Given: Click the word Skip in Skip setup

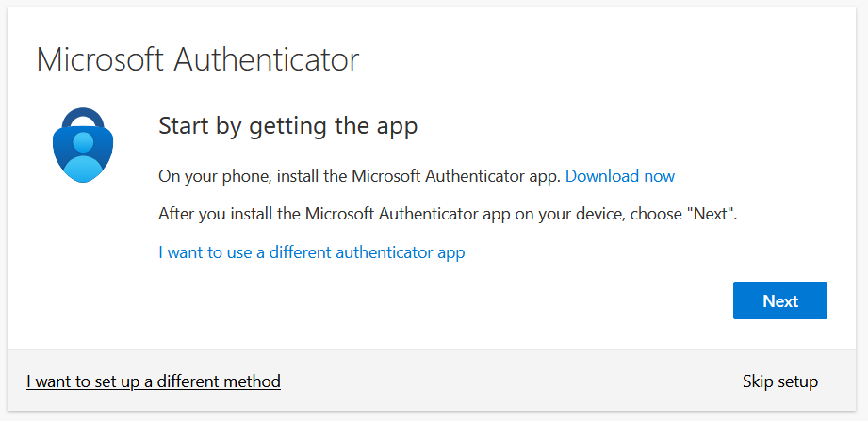Looking at the screenshot, I should click(758, 381).
